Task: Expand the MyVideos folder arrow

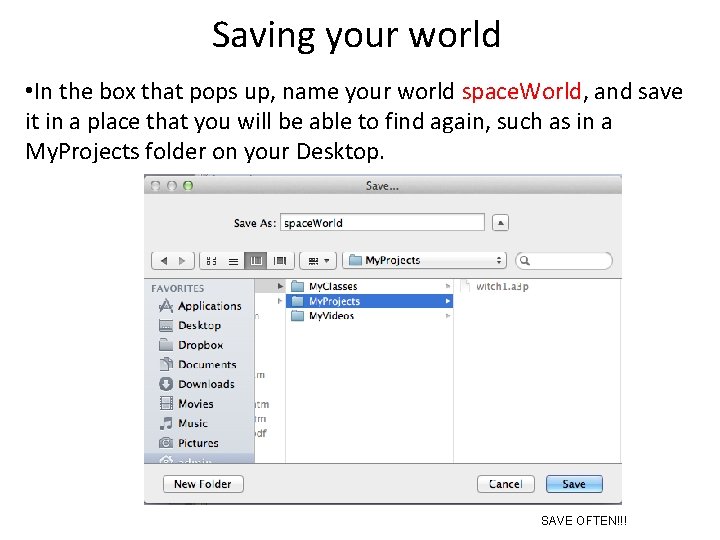Action: (x=447, y=316)
